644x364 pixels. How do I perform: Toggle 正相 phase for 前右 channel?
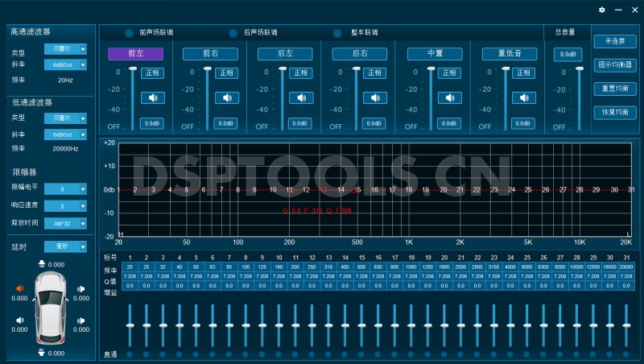point(227,73)
